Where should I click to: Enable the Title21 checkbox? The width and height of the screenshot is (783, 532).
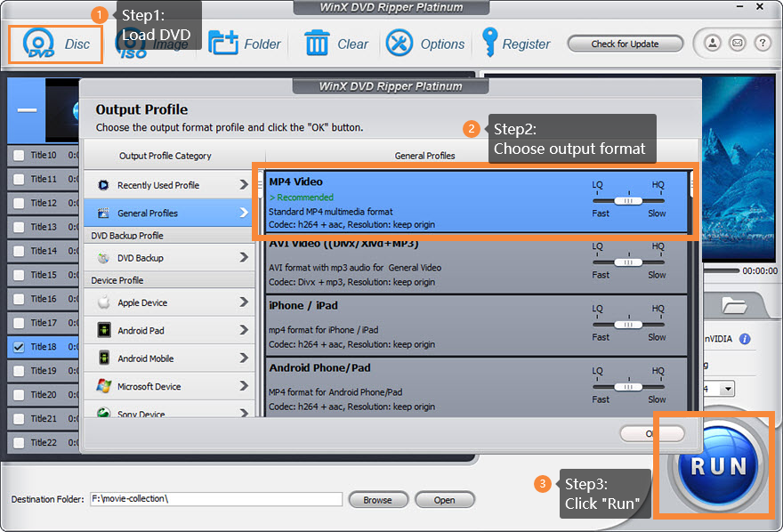(x=19, y=418)
